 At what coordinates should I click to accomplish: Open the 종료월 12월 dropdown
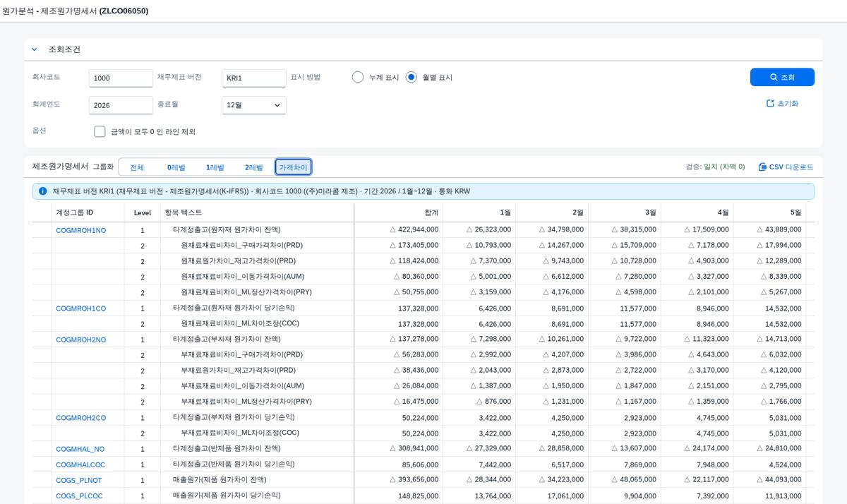click(254, 105)
